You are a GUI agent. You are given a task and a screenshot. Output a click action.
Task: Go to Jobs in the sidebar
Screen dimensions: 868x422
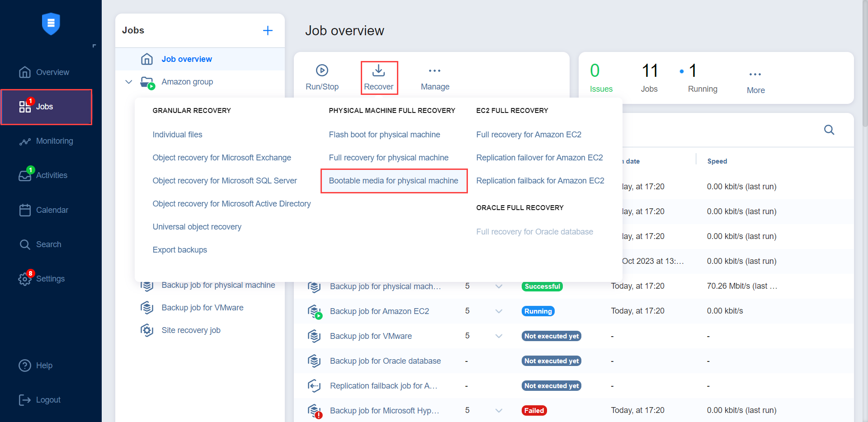pyautogui.click(x=46, y=107)
